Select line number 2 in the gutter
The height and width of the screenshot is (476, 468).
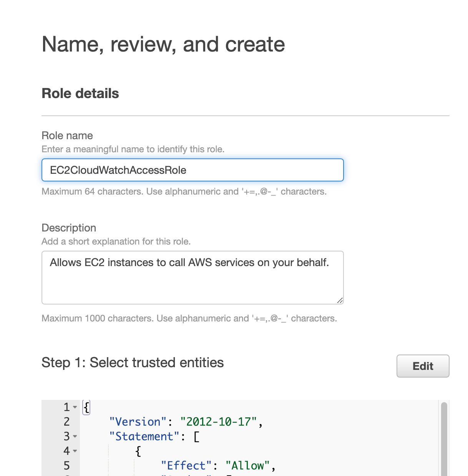point(66,422)
